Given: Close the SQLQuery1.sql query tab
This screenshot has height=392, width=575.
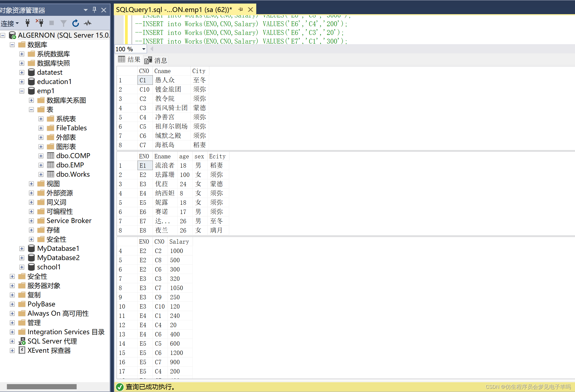Looking at the screenshot, I should click(250, 10).
